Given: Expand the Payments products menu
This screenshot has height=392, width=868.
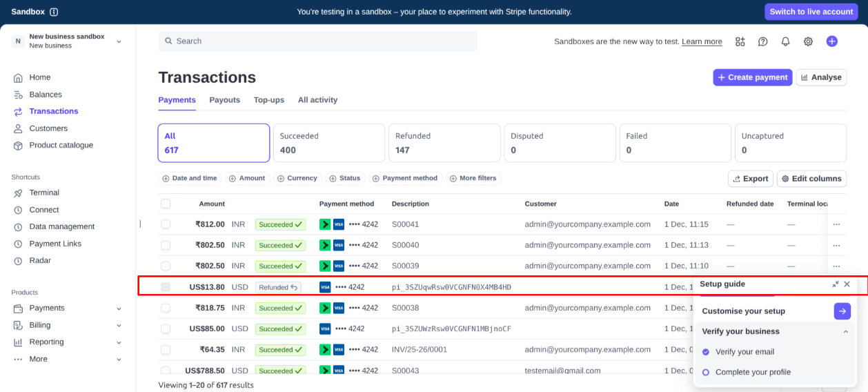Looking at the screenshot, I should [x=119, y=308].
